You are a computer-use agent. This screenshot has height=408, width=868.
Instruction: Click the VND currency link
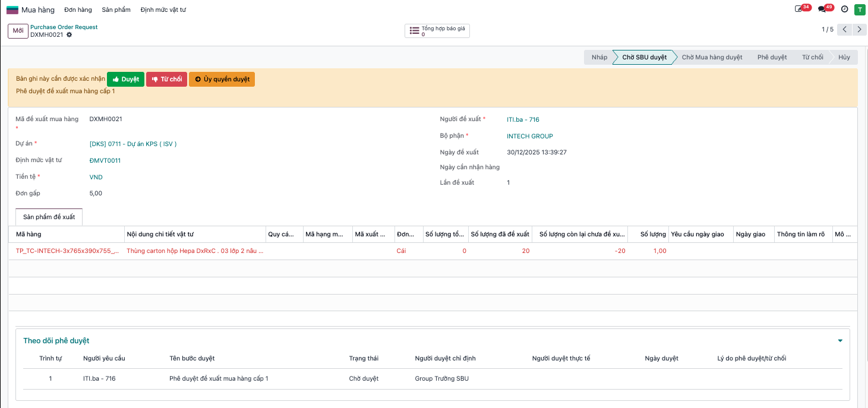coord(96,177)
